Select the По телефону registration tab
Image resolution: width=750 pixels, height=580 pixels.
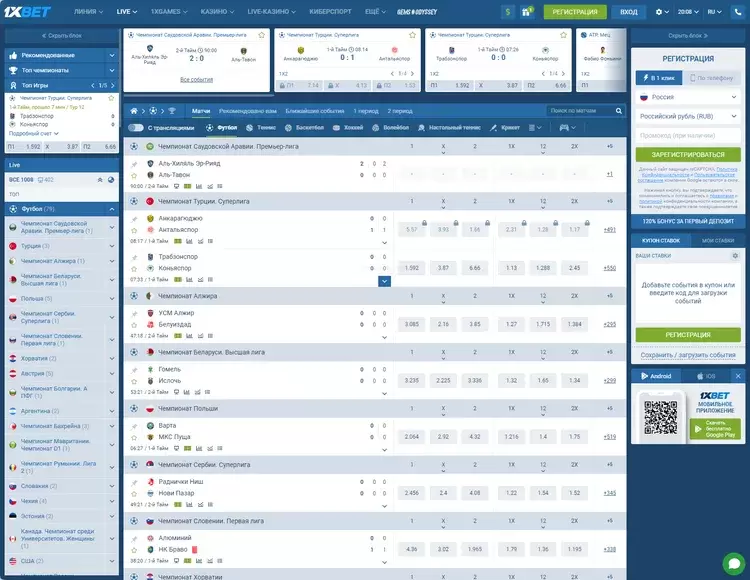tap(712, 78)
